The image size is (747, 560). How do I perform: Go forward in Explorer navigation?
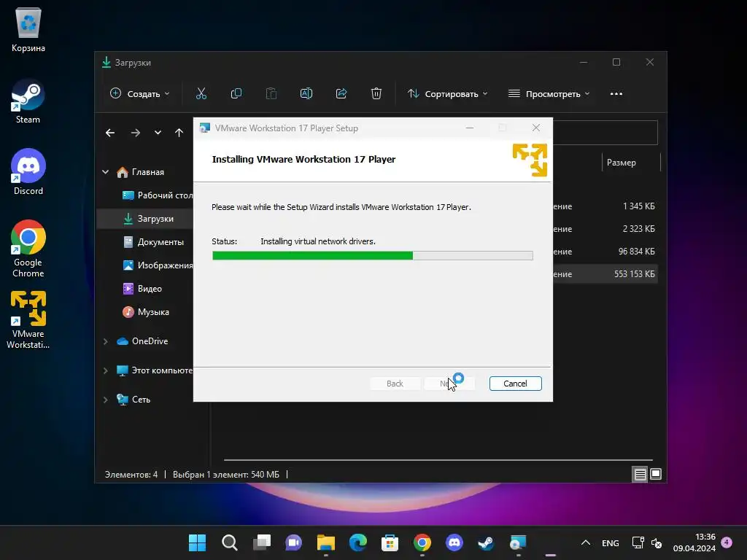point(135,133)
